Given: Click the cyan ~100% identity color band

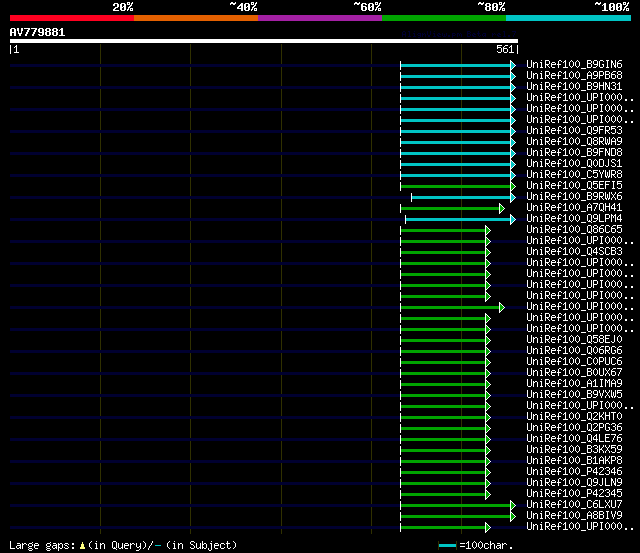Looking at the screenshot, I should tap(569, 18).
